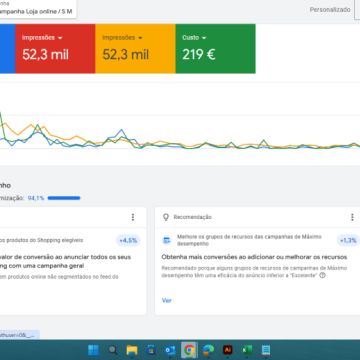Click Melhore os grupos de recursos text
Viewport: 360px width, 360px height.
tap(249, 240)
